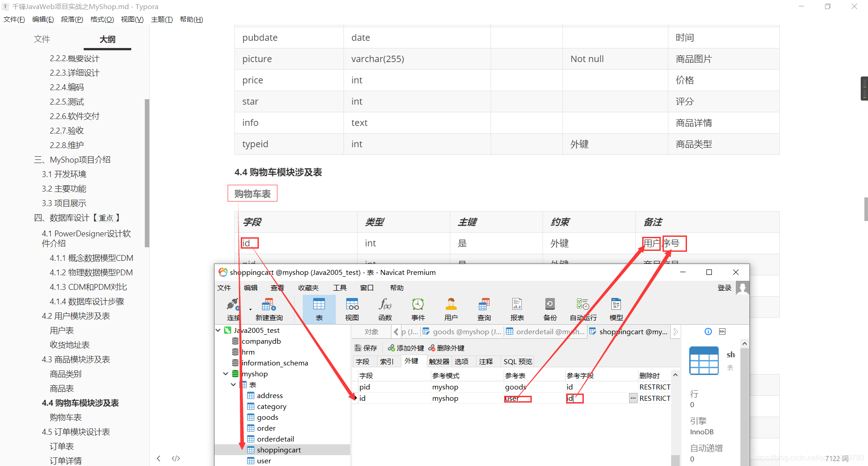This screenshot has height=466, width=868.
Task: Click the user reference table cell
Action: pos(534,398)
